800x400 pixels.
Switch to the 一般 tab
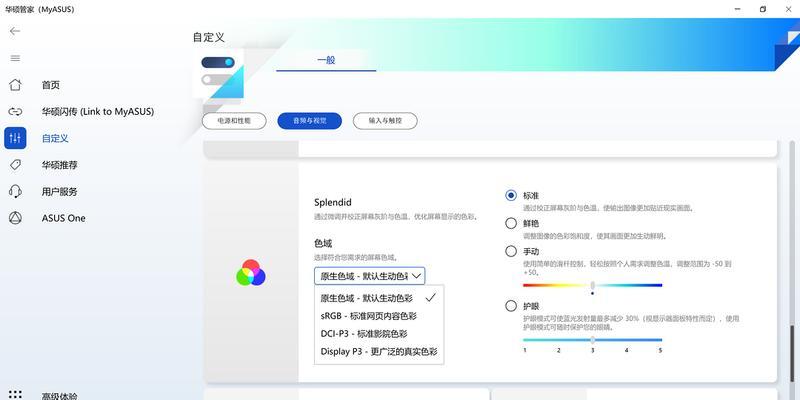coord(326,60)
